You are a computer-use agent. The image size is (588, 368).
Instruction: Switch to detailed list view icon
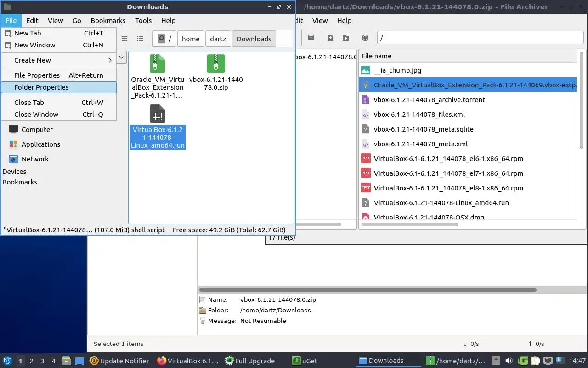tap(140, 39)
